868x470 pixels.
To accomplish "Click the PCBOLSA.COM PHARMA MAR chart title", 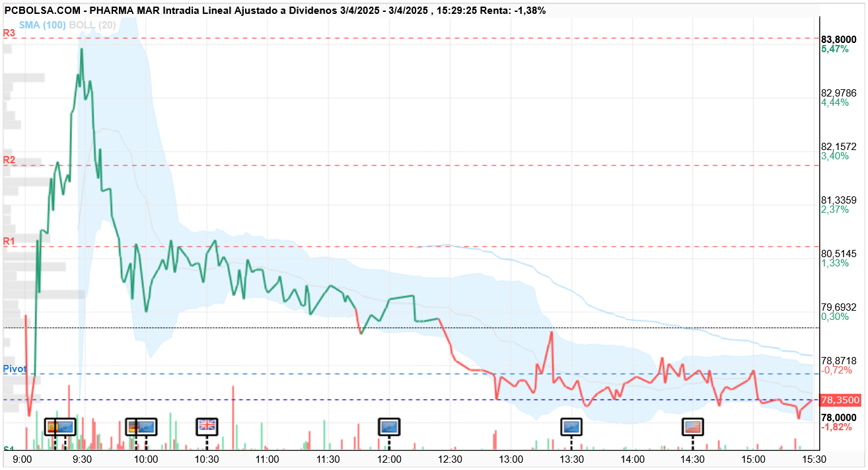I will coord(275,11).
